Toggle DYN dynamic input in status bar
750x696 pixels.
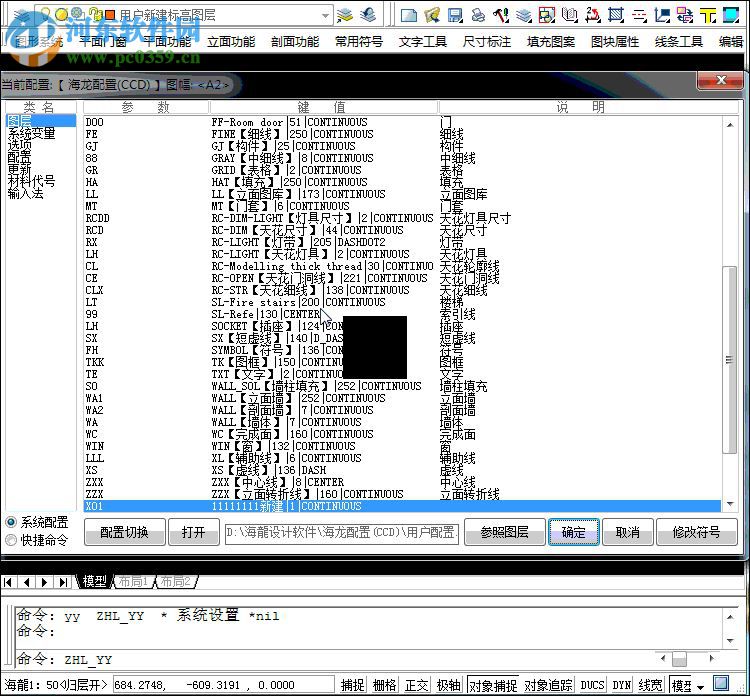(x=622, y=685)
